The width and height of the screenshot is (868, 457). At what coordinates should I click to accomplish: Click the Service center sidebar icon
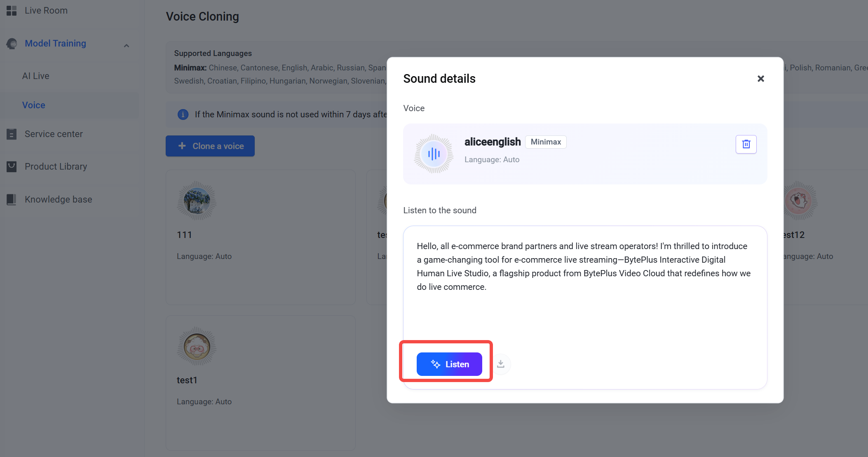tap(12, 134)
